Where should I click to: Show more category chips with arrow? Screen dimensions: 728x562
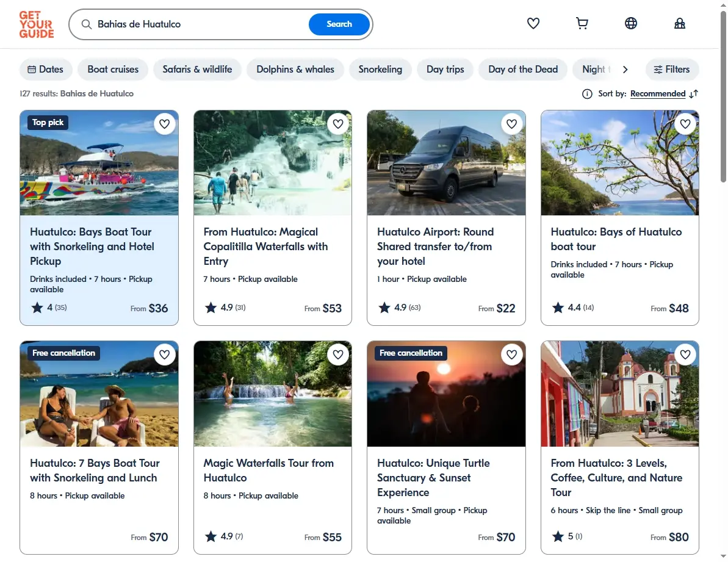625,69
